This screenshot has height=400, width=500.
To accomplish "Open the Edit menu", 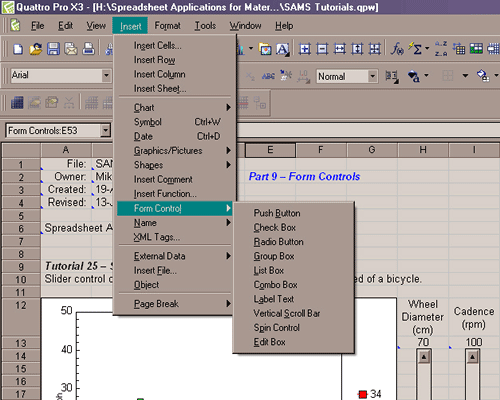I will [65, 25].
